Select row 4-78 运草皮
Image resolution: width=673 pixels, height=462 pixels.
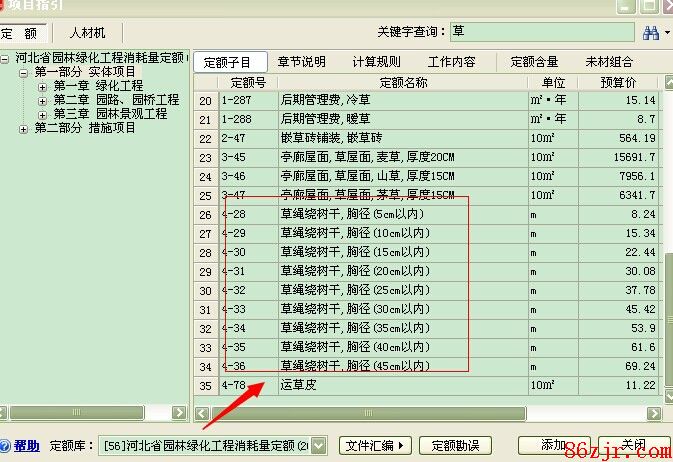400,385
